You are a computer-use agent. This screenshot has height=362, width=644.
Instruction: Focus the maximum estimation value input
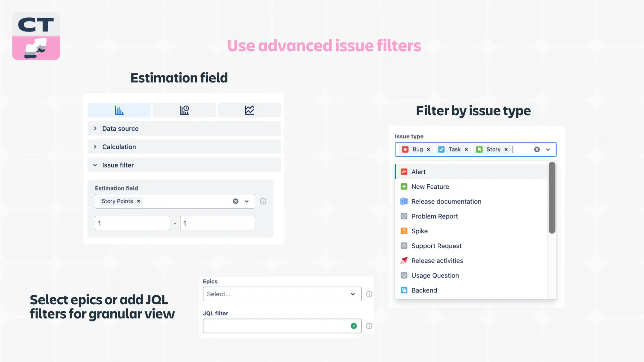[218, 223]
